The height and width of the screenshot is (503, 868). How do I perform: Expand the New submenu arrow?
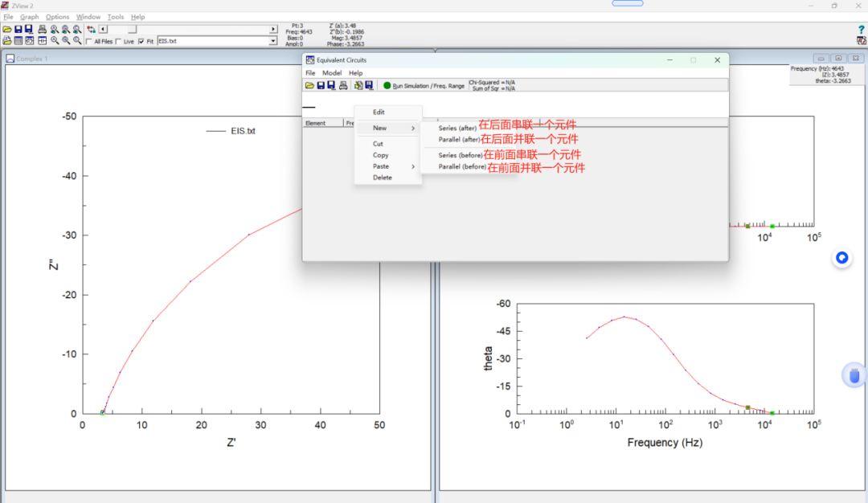click(413, 129)
